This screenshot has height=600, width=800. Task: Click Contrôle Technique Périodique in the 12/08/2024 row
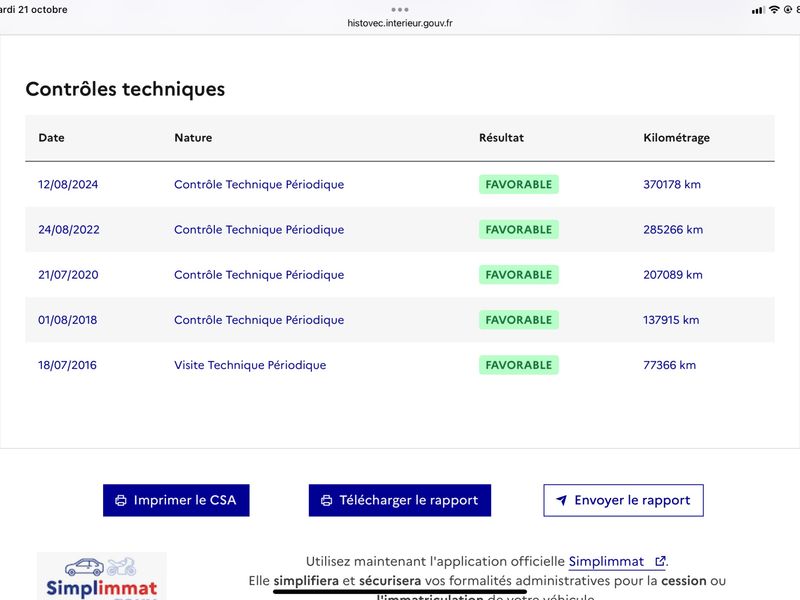pos(259,185)
